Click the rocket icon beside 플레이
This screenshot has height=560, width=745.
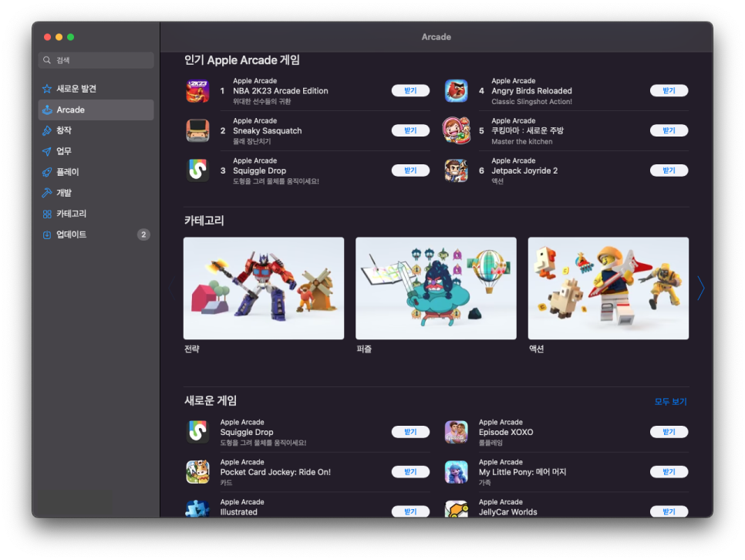pos(47,172)
